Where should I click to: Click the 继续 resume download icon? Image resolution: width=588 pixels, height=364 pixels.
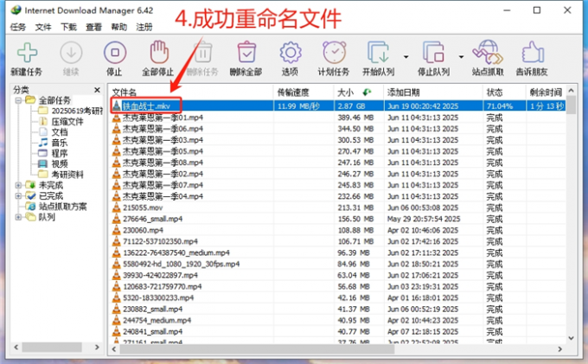pyautogui.click(x=71, y=53)
